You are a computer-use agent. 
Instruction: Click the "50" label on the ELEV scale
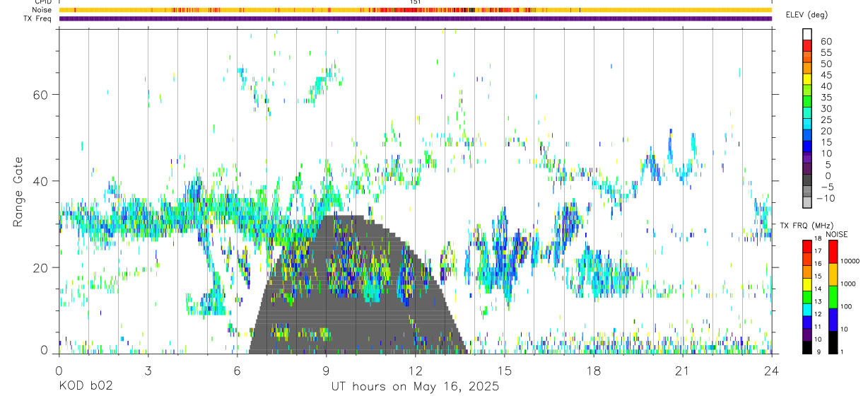826,64
